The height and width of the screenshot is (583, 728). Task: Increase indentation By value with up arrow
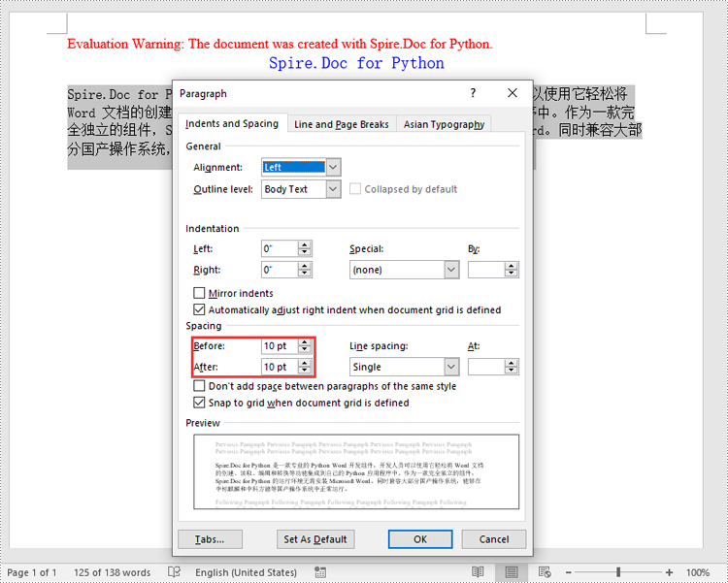(512, 266)
